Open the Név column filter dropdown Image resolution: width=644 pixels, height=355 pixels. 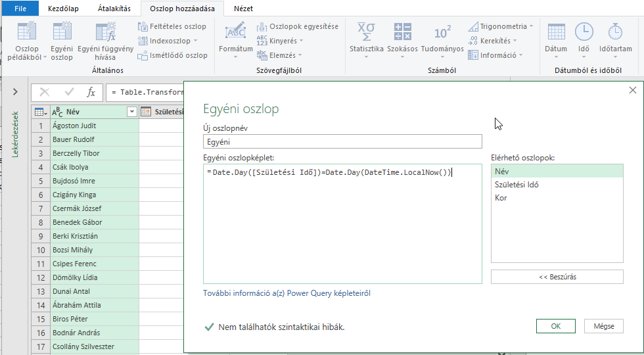[x=132, y=112]
